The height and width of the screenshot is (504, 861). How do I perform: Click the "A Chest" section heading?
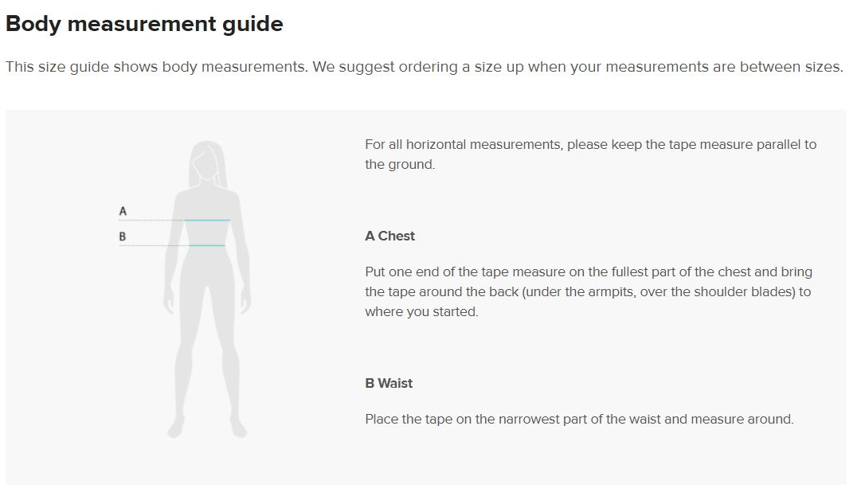(x=390, y=236)
